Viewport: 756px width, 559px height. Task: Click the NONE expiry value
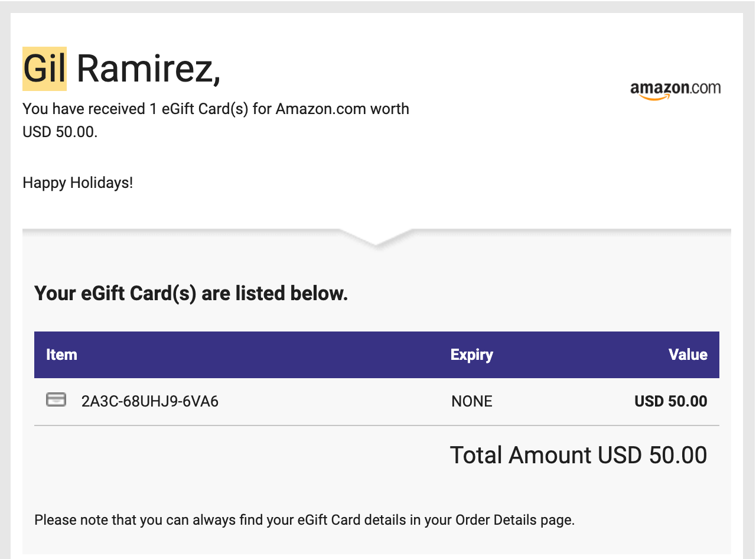click(x=472, y=402)
